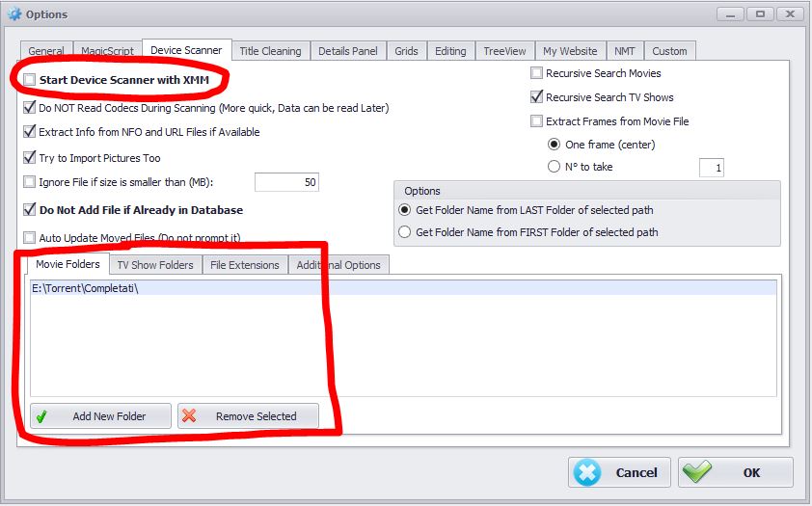Open the TV Show Folders tab
812x506 pixels.
[154, 265]
